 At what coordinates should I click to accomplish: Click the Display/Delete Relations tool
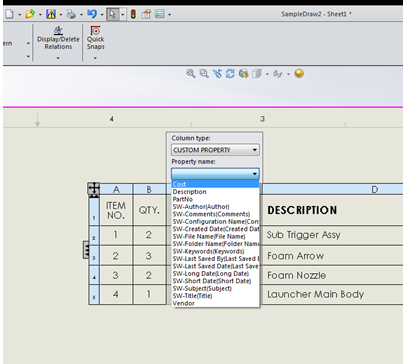58,38
